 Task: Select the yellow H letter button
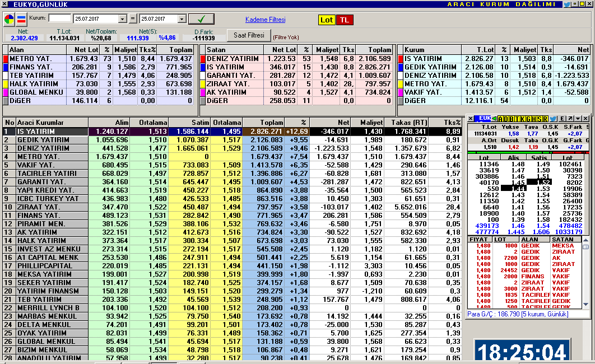click(534, 119)
